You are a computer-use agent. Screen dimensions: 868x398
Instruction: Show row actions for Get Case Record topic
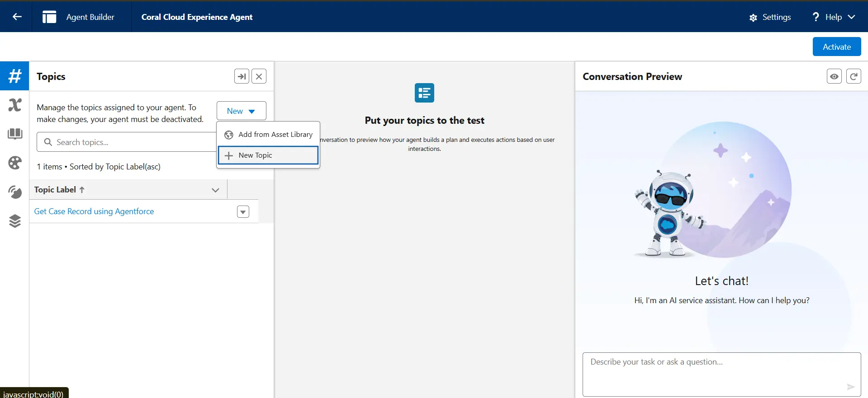pyautogui.click(x=243, y=211)
